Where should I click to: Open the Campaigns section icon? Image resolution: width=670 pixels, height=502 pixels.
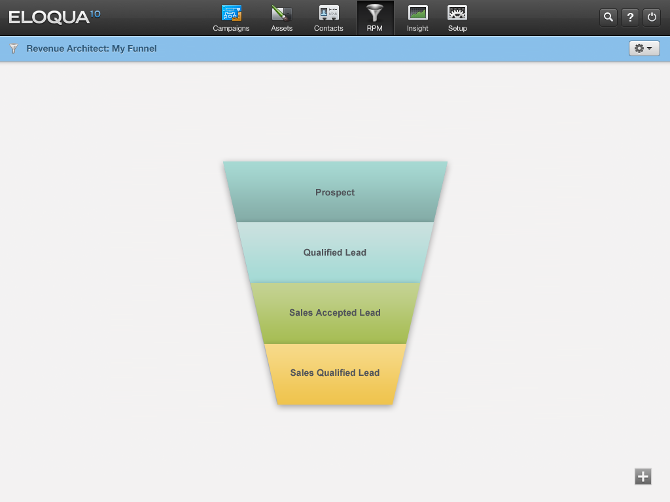[231, 13]
